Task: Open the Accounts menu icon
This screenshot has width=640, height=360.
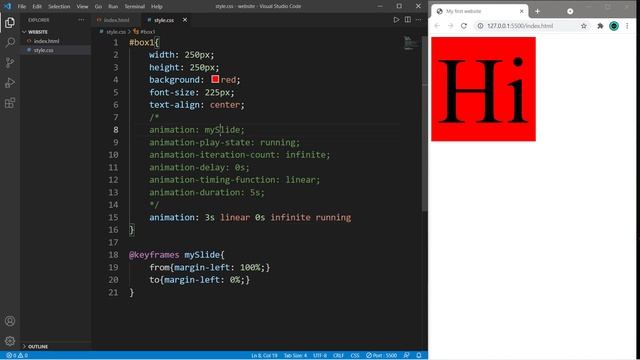Action: [10, 321]
